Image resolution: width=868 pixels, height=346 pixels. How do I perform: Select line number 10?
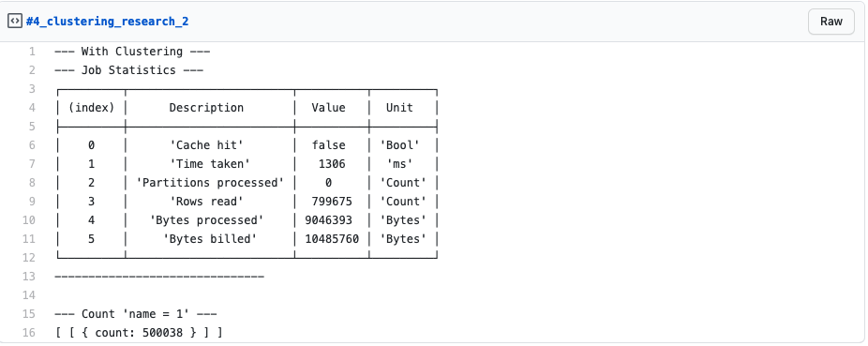pos(29,220)
